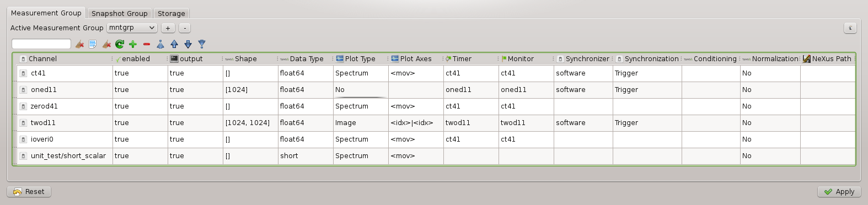Move selected channel to bottom

point(202,44)
